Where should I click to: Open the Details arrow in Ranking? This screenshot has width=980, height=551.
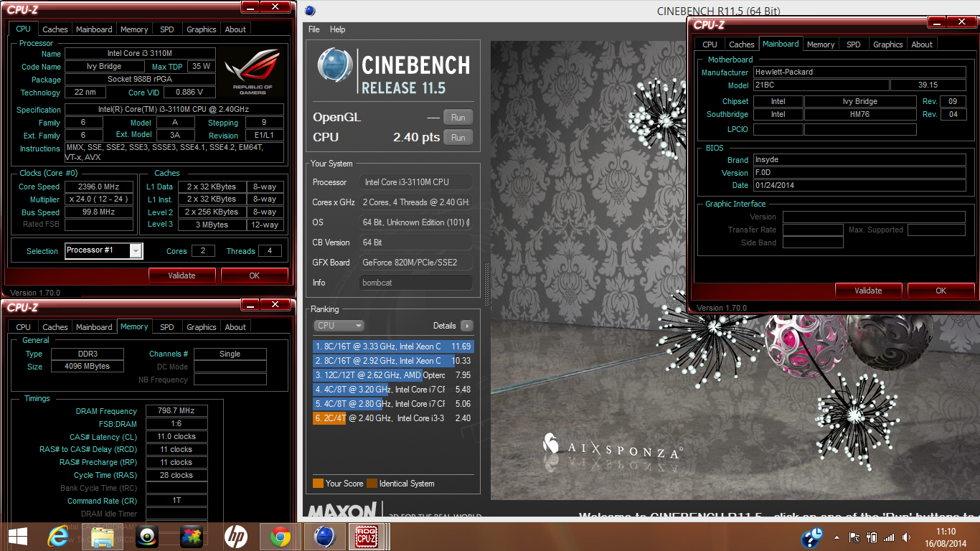pos(466,326)
